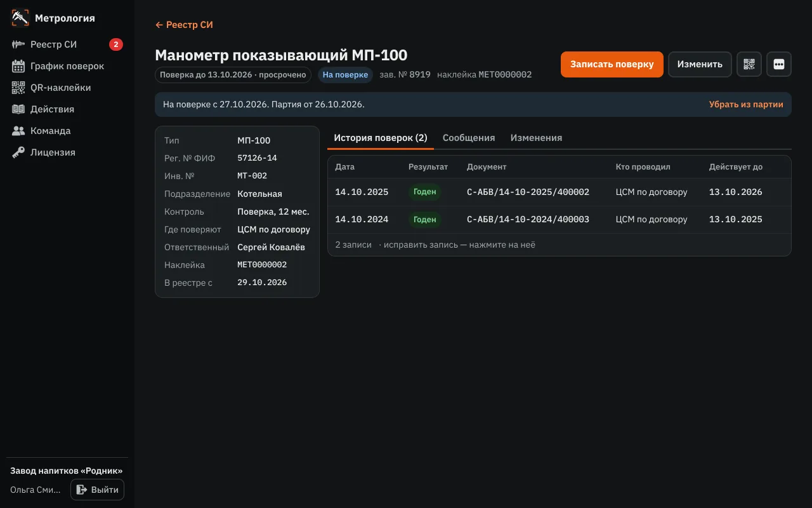Click document С-АБВ/14-10-2024/400003
Image resolution: width=812 pixels, height=508 pixels.
pyautogui.click(x=528, y=220)
